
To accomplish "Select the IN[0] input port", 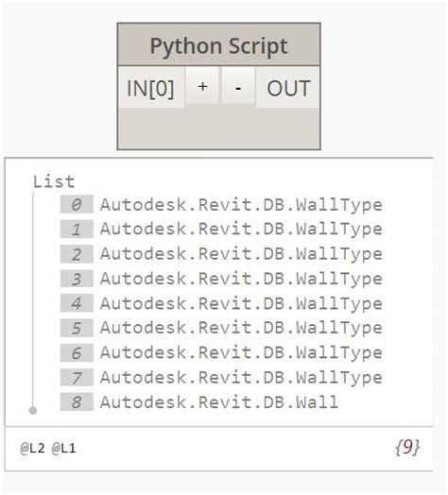I will click(151, 88).
